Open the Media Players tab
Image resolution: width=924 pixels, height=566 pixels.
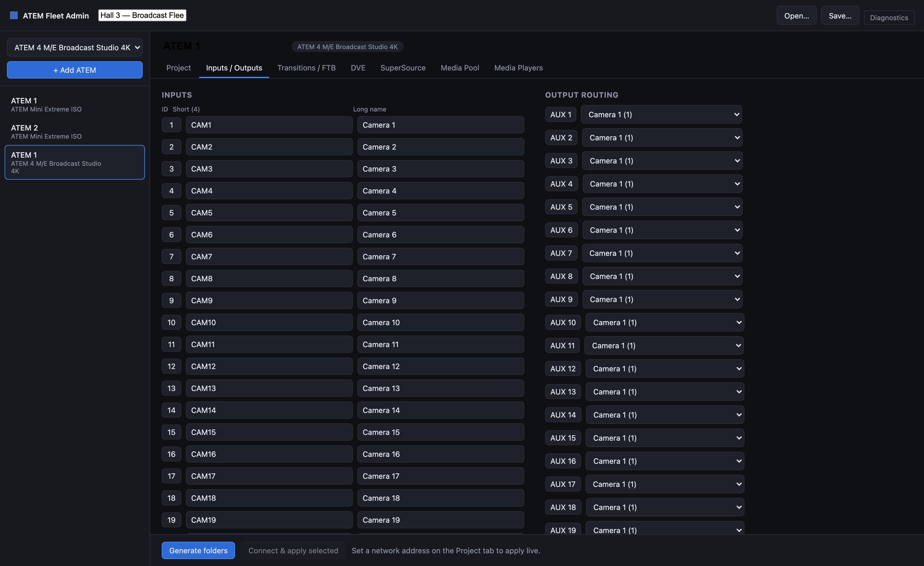click(518, 68)
